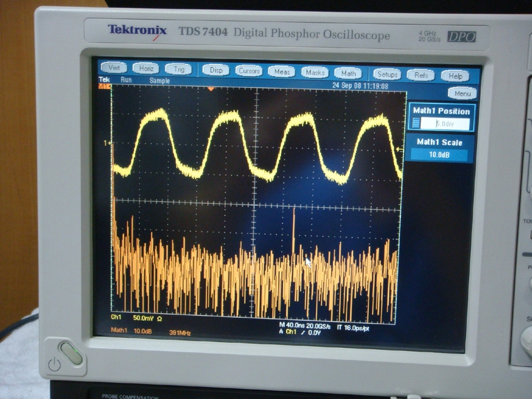Open the Math menu

tap(348, 74)
